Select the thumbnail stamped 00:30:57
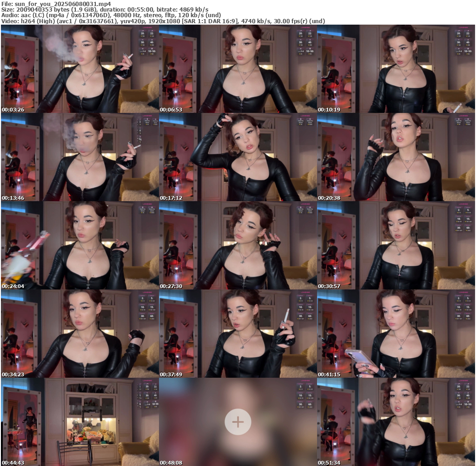Screen dimensions: 476x466 coord(396,245)
